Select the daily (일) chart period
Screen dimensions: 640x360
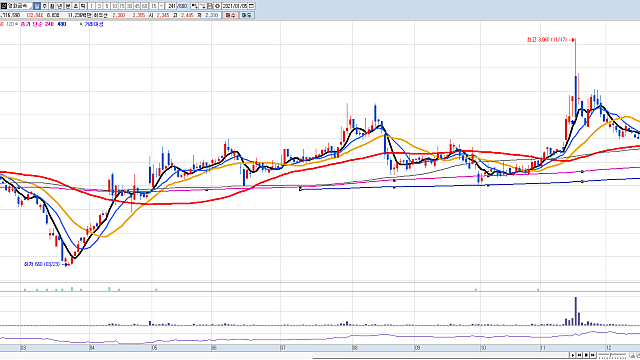click(37, 6)
